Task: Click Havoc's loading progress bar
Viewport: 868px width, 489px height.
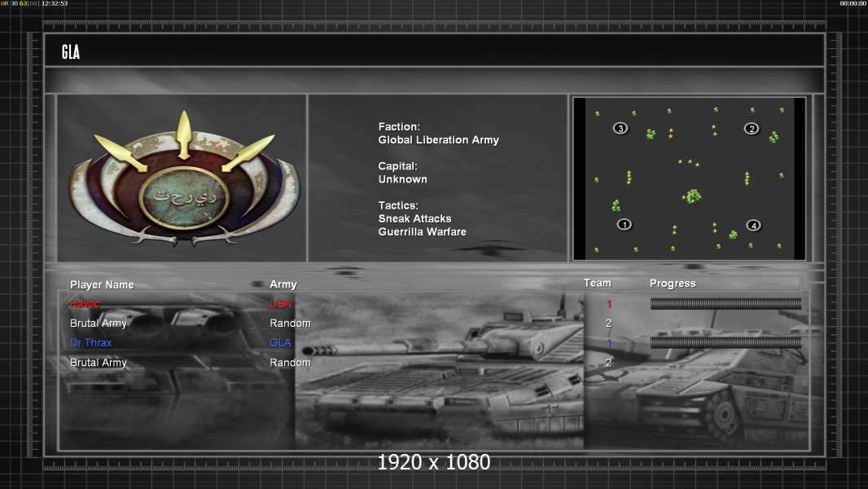Action: (x=726, y=303)
